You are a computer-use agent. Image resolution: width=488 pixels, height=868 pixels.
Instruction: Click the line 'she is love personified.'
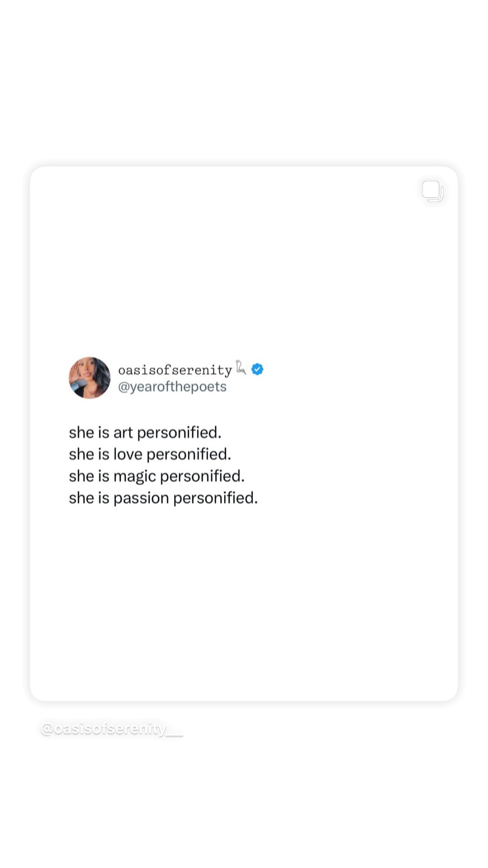point(150,454)
